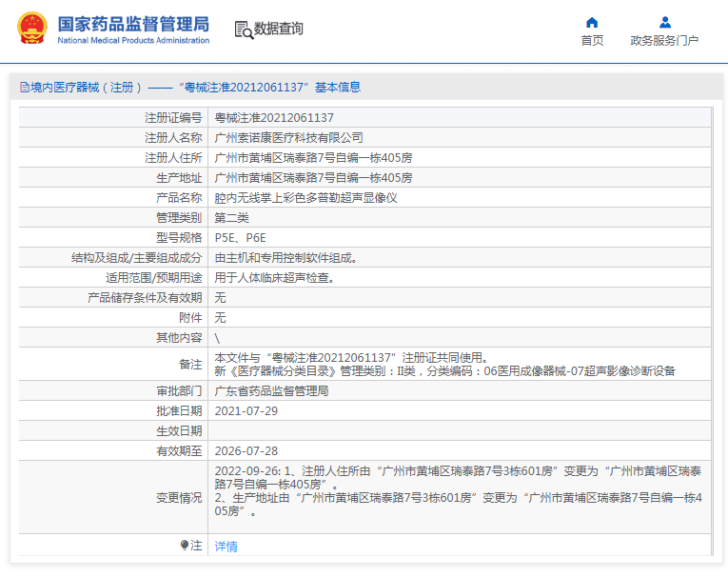Click the 国家药品监督管理局 site title
Image resolution: width=728 pixels, height=577 pixels.
point(133,24)
